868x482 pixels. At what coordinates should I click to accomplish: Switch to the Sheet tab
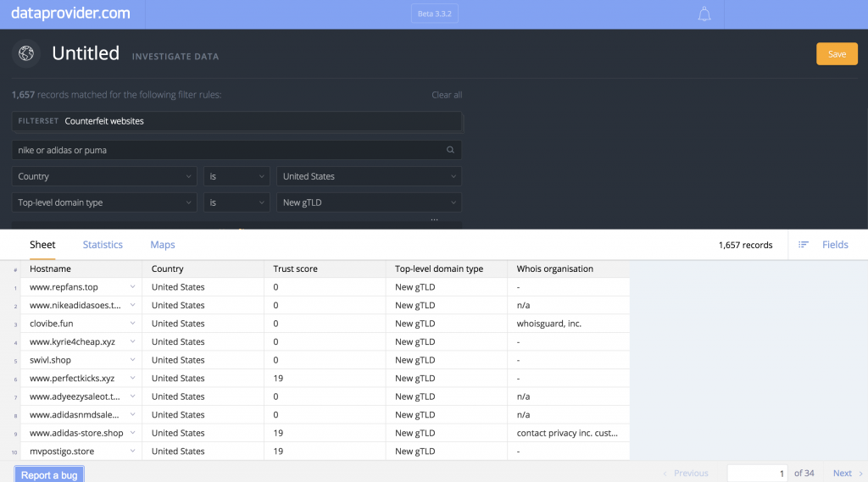(x=42, y=245)
